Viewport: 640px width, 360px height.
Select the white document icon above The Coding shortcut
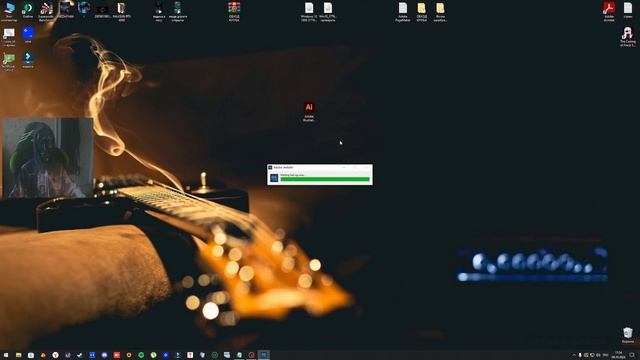click(x=628, y=11)
